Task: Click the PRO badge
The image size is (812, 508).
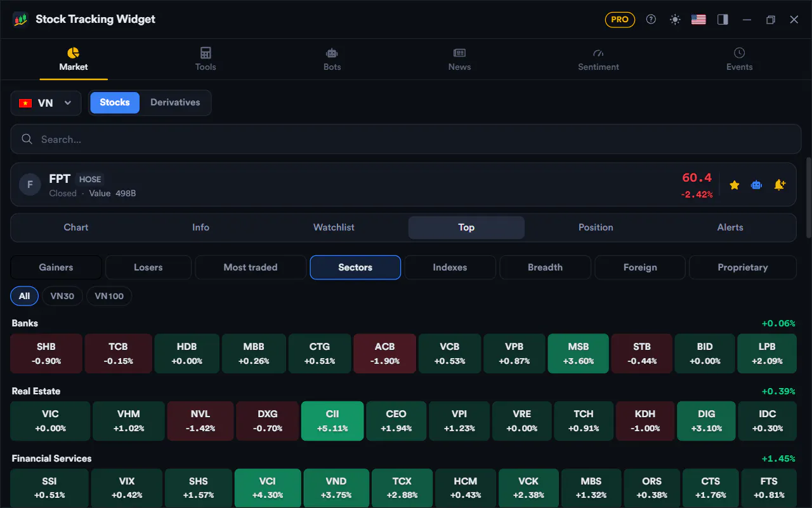Action: (x=620, y=19)
